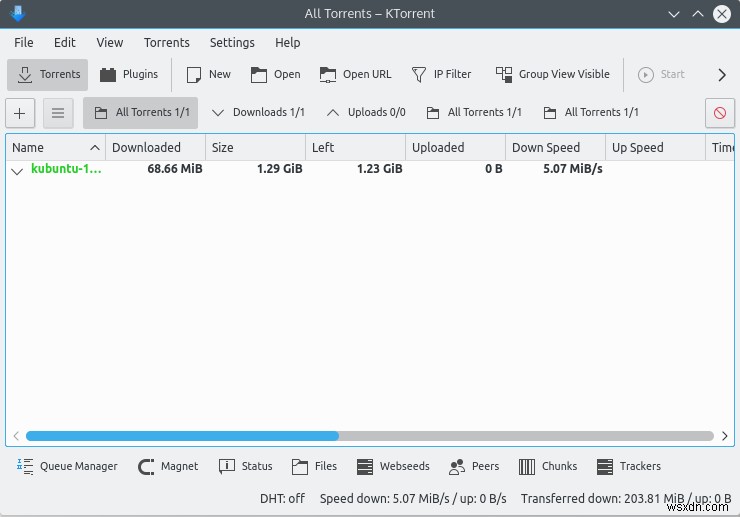Click the red close tab button
Image resolution: width=740 pixels, height=517 pixels.
(720, 113)
